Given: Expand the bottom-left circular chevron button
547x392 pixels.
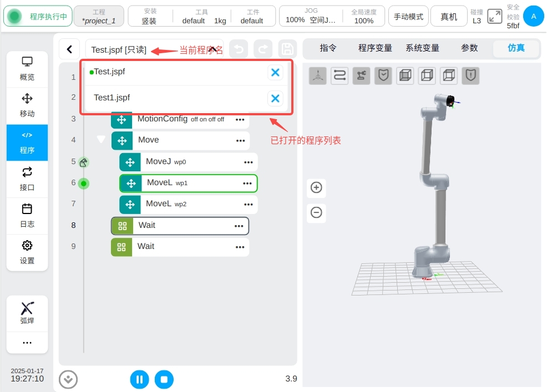Looking at the screenshot, I should click(68, 379).
